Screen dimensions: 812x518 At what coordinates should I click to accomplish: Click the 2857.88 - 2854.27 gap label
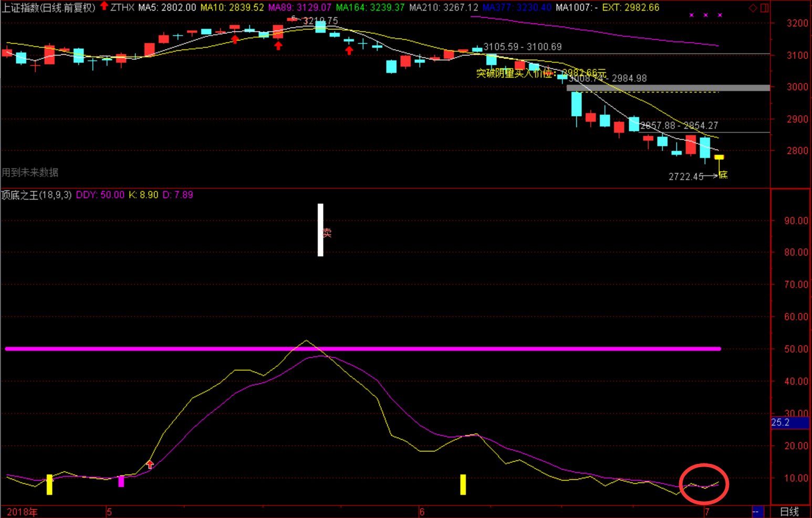[679, 125]
